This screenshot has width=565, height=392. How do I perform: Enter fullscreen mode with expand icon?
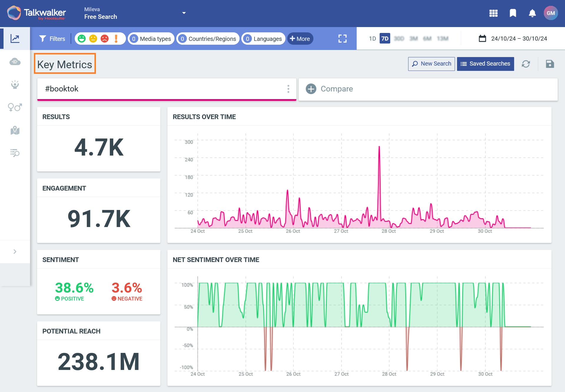click(342, 39)
